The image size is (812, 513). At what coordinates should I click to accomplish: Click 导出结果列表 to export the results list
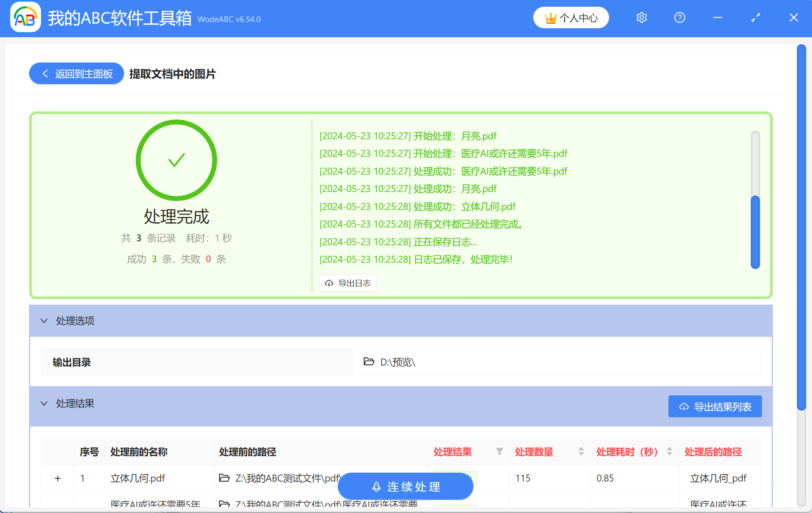point(715,406)
